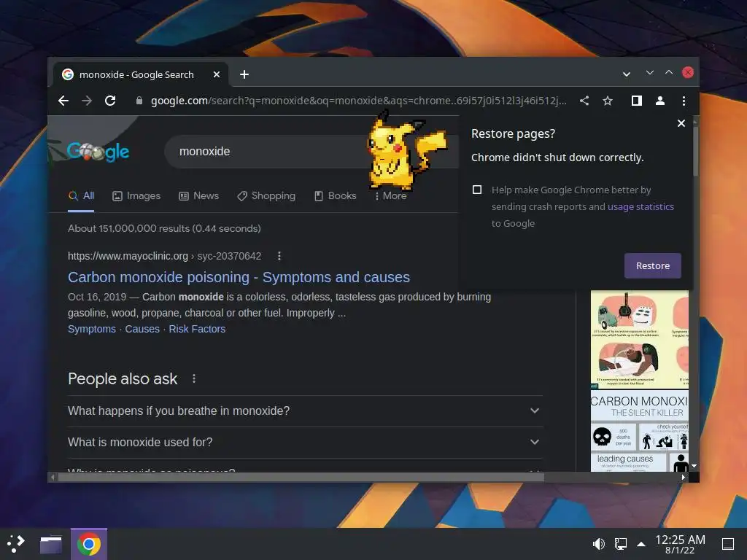This screenshot has width=747, height=560.
Task: Open options for the mayoclinic.org result
Action: coord(279,256)
